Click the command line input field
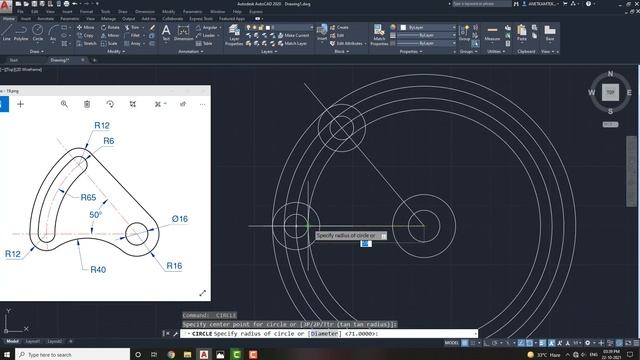Screen dimensions: 640x360 point(329,333)
